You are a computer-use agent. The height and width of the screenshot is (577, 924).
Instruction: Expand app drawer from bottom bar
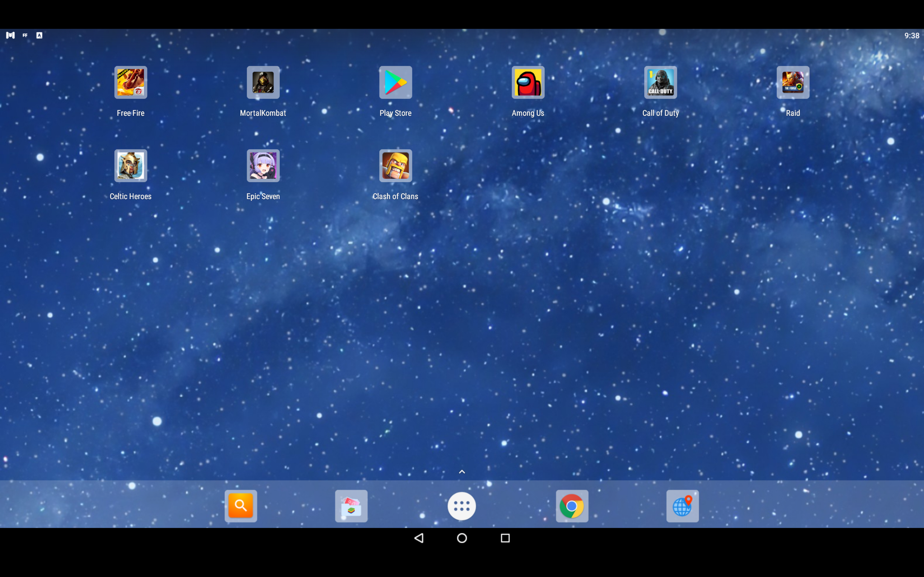(462, 506)
